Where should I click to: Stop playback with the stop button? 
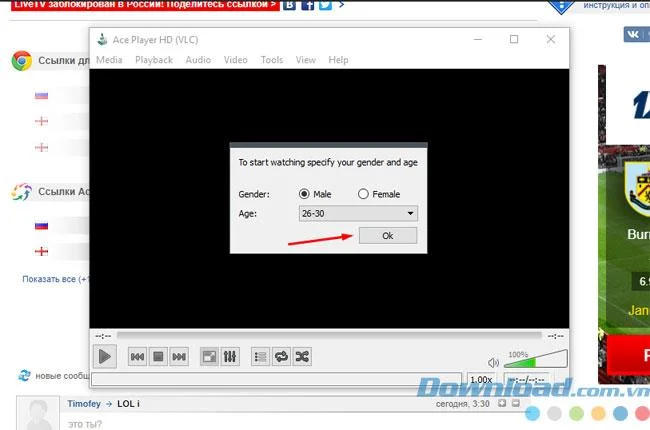coord(158,357)
